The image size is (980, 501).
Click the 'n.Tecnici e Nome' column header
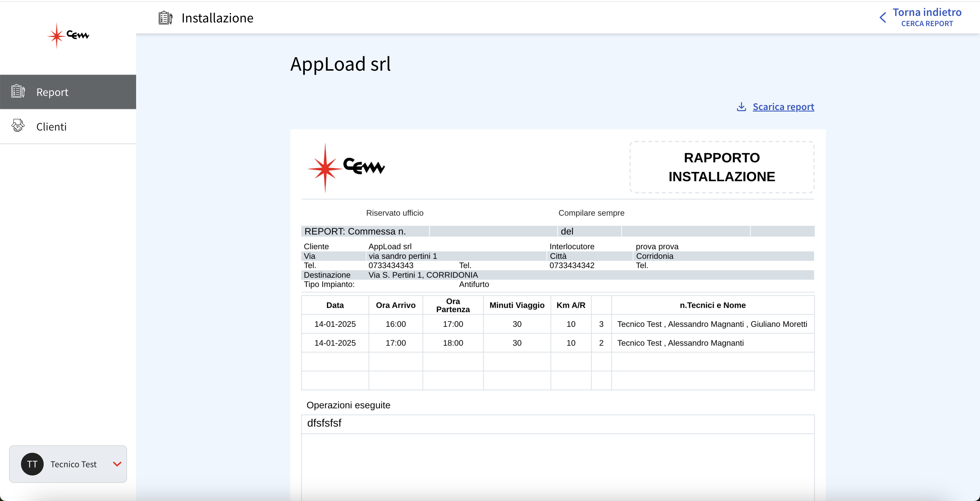point(713,305)
